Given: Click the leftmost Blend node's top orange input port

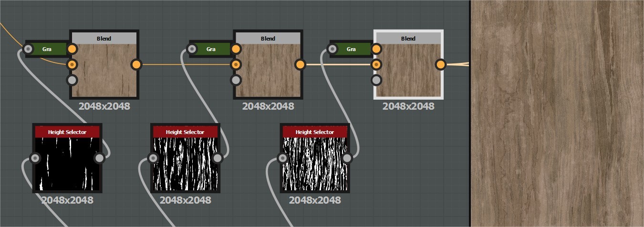Looking at the screenshot, I should pyautogui.click(x=72, y=49).
